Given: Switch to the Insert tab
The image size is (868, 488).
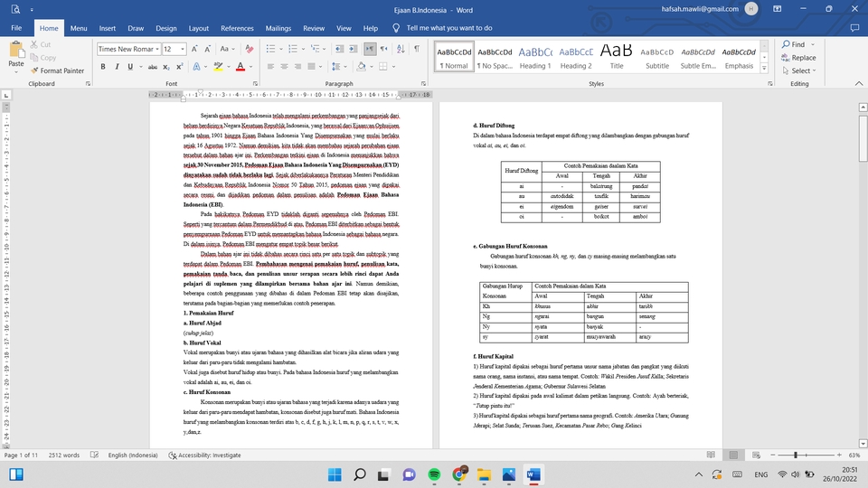Looking at the screenshot, I should click(108, 28).
